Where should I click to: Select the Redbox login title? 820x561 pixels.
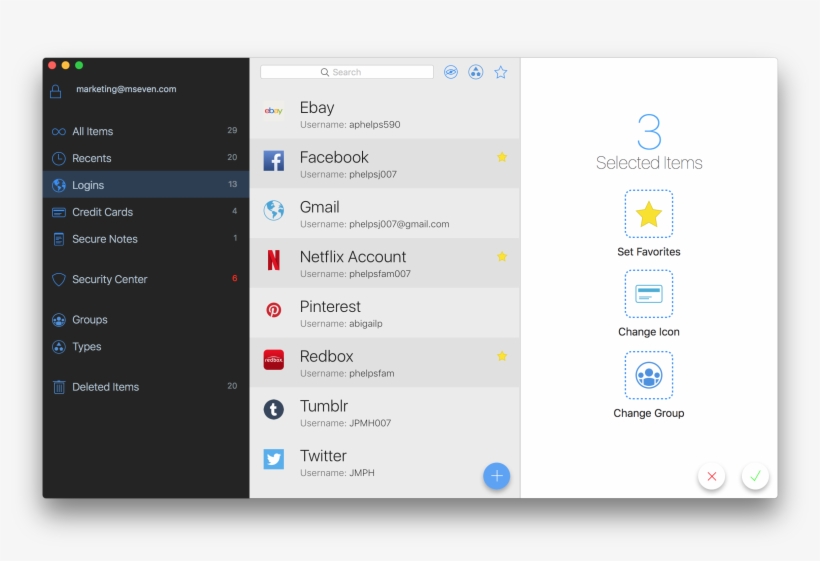[326, 356]
